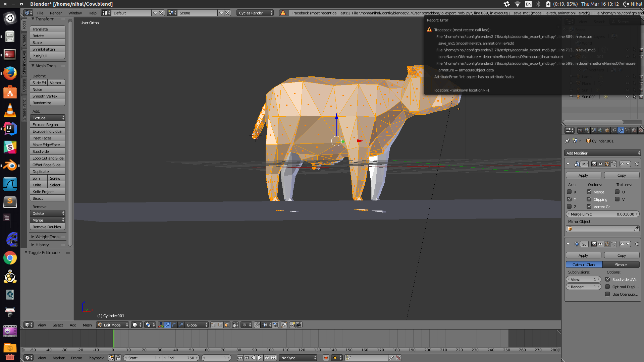
Task: Open the Cycles Render engine dropdown
Action: [255, 13]
